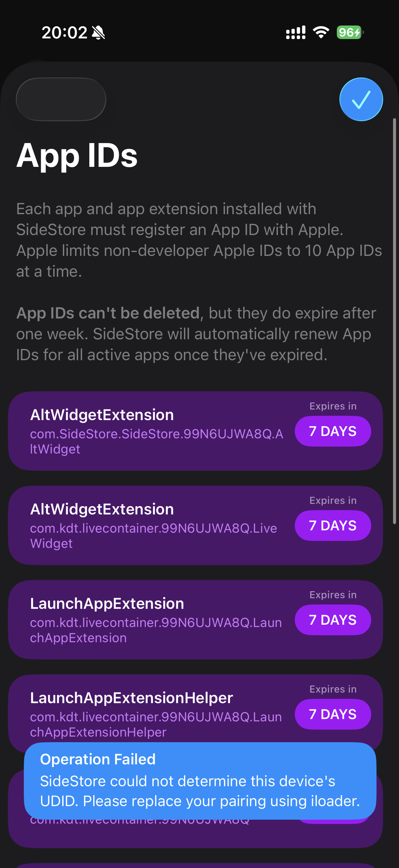Tap the Wi-Fi status icon
This screenshot has width=399, height=868.
321,32
